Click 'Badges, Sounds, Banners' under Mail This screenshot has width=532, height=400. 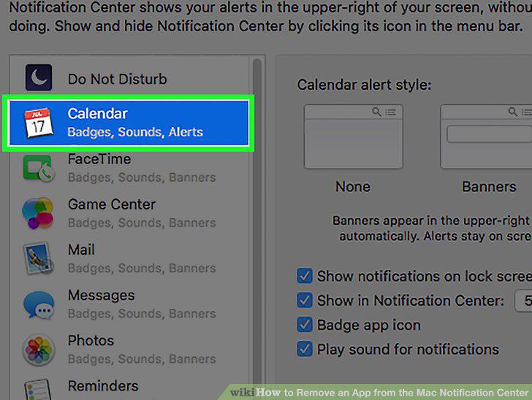click(142, 268)
